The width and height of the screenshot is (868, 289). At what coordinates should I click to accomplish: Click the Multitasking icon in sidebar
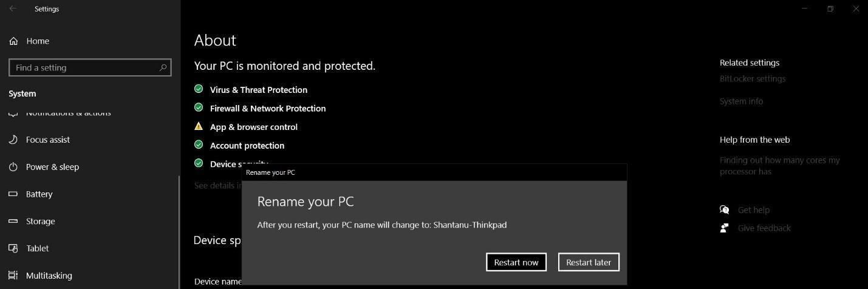[x=13, y=276]
